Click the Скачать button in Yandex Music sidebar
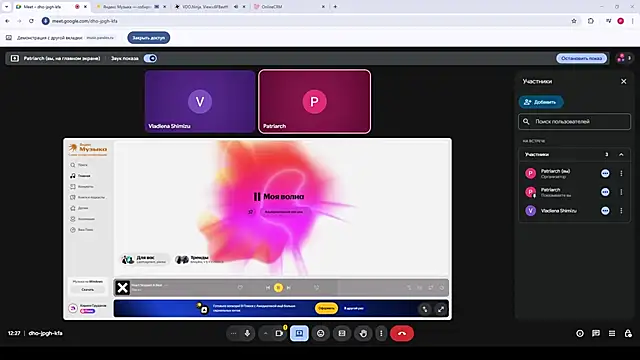 (x=87, y=289)
